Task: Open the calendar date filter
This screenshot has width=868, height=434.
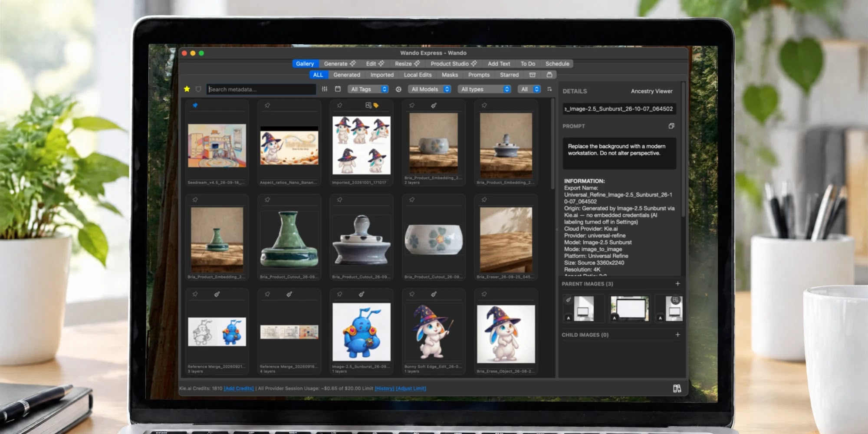Action: 338,89
